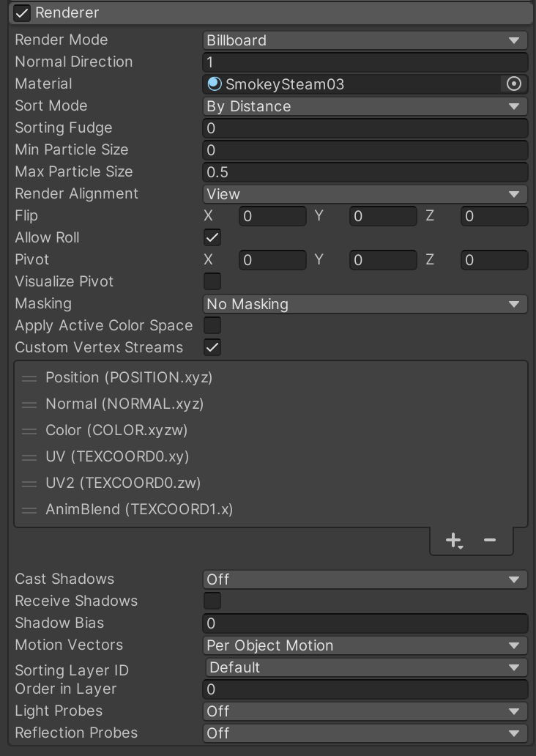Select the UV (TEXCOORD0.xy) stream entry
This screenshot has width=536, height=756.
click(117, 457)
